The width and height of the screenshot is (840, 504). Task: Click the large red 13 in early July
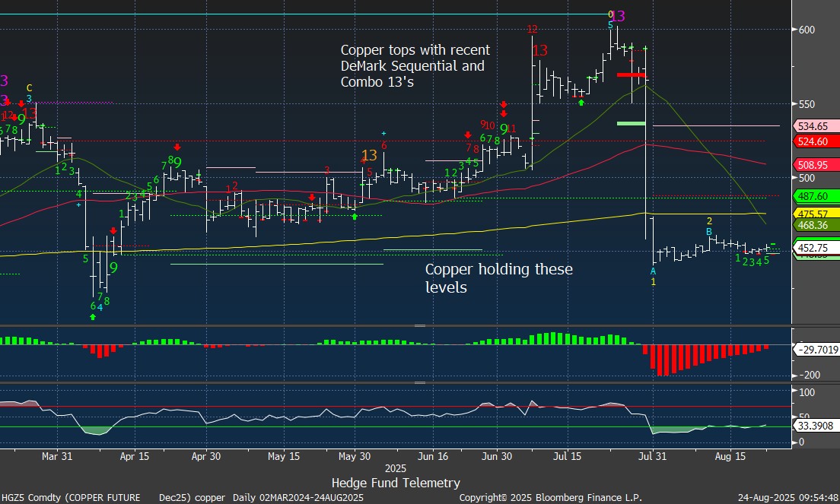tap(539, 51)
